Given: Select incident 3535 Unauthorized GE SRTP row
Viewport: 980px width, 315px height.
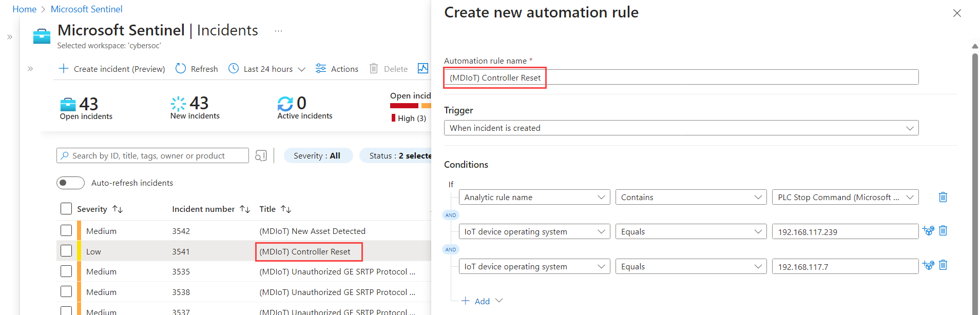Looking at the screenshot, I should (x=244, y=271).
